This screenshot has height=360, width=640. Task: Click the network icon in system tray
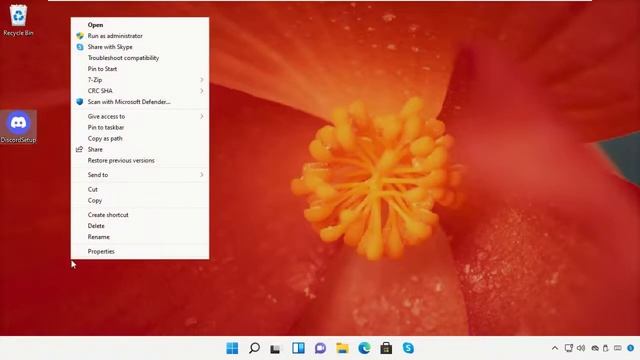pyautogui.click(x=569, y=348)
